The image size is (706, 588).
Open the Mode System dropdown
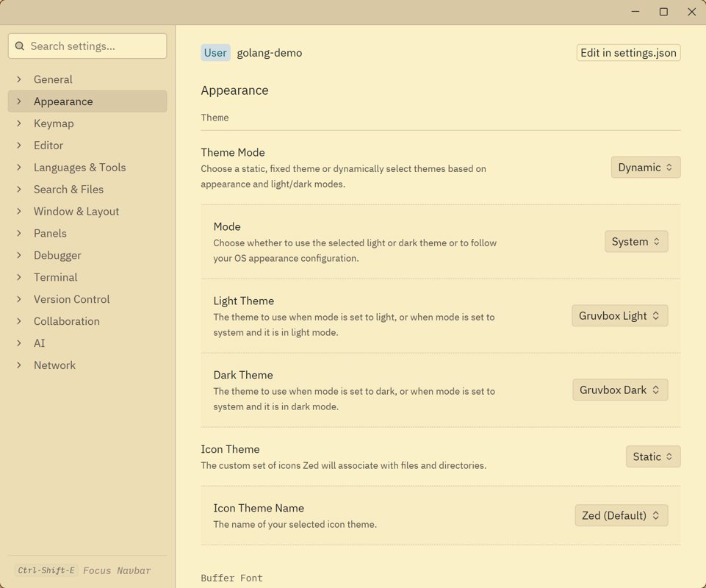[x=635, y=242]
